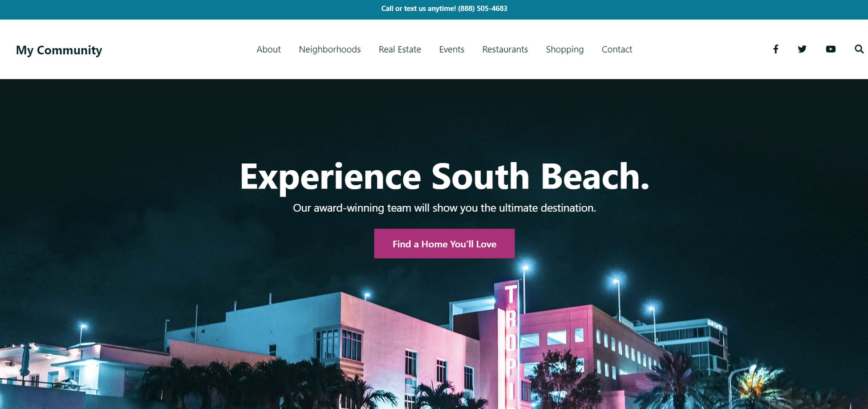Click the Experience South Beach headline
This screenshot has width=868, height=409.
point(444,177)
